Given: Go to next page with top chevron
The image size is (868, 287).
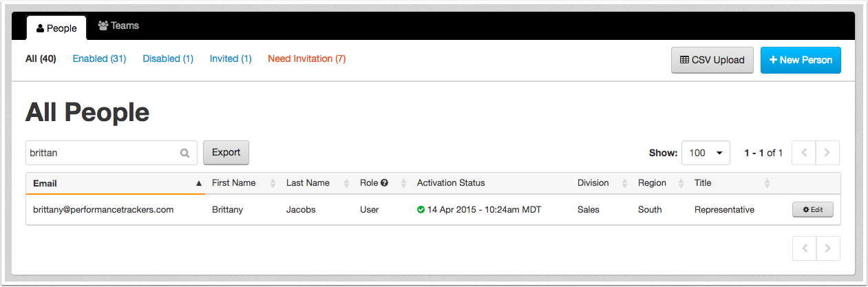Looking at the screenshot, I should point(827,153).
